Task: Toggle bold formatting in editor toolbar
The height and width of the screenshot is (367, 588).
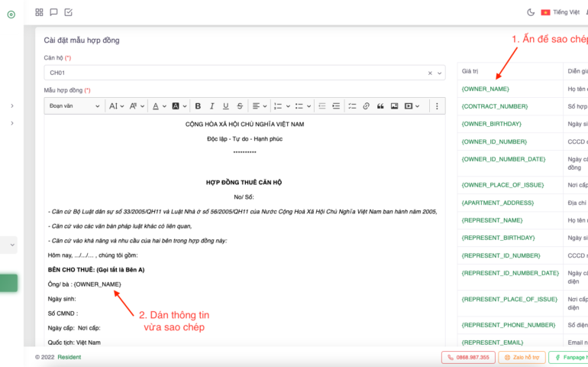Action: coord(198,106)
